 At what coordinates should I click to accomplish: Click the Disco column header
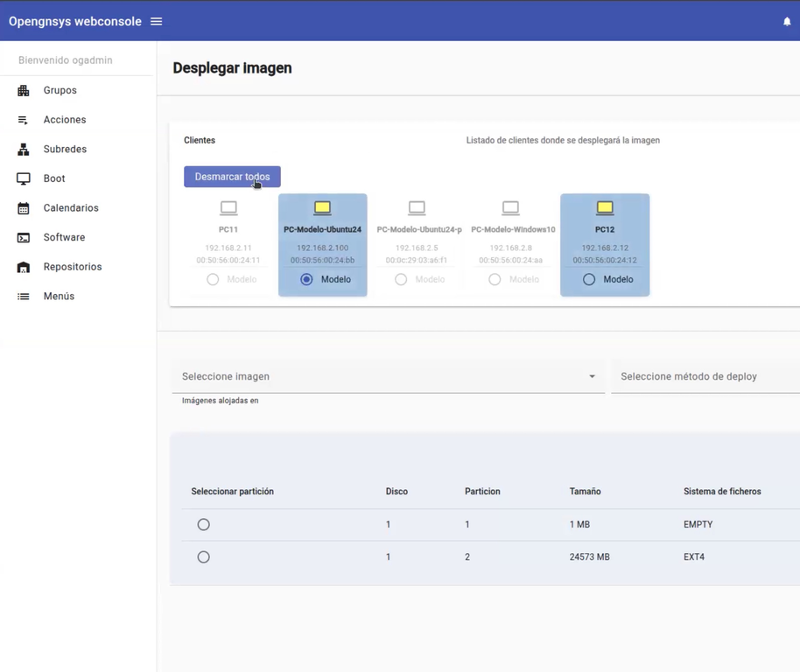pyautogui.click(x=397, y=492)
